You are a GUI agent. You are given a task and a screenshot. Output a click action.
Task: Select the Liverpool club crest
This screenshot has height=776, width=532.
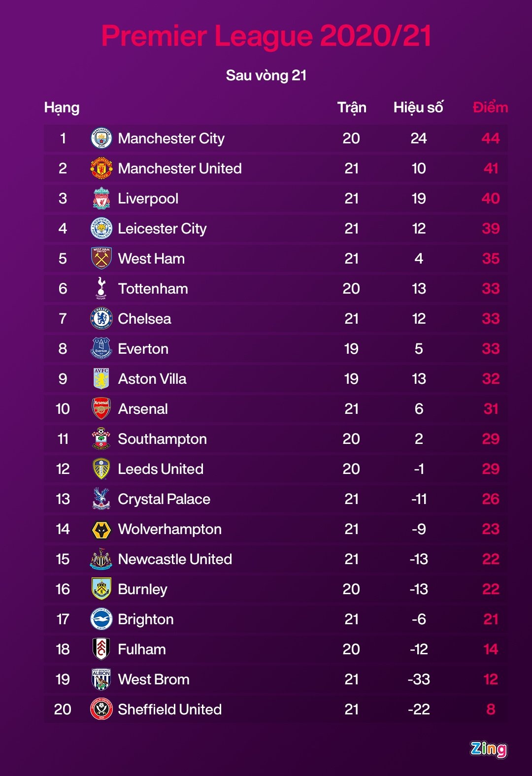click(x=101, y=199)
